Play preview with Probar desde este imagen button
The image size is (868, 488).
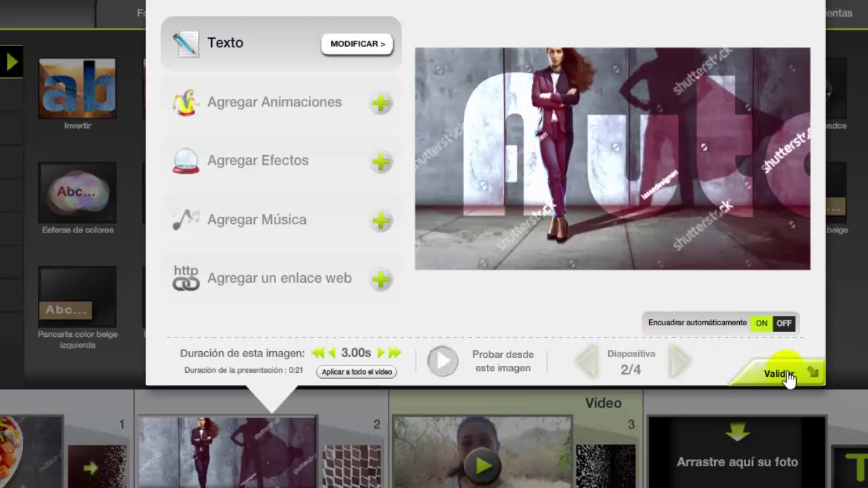pyautogui.click(x=443, y=361)
